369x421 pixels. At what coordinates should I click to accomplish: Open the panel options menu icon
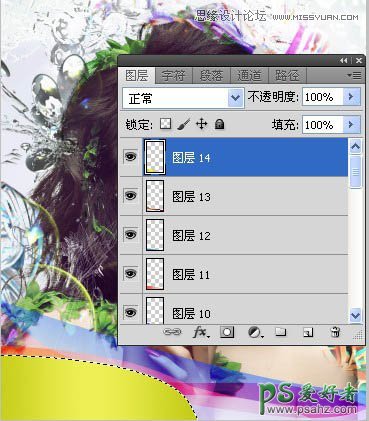(355, 76)
